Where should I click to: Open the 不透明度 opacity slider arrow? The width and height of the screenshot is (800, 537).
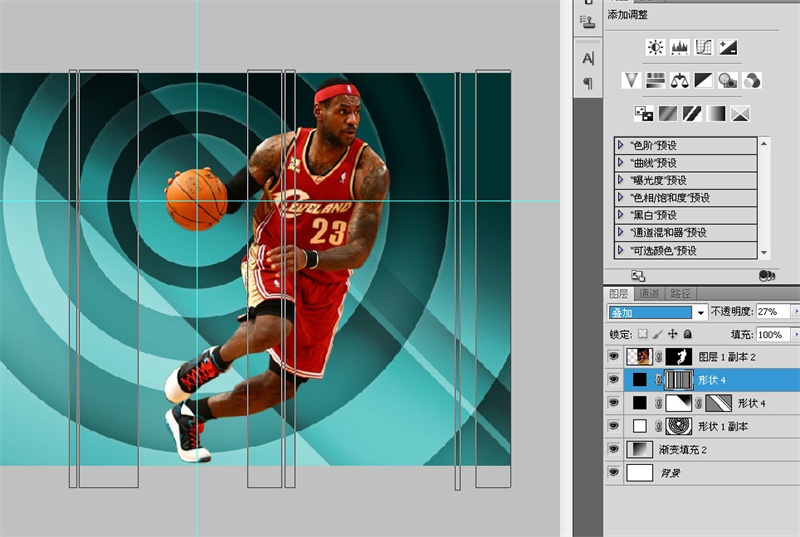click(795, 312)
